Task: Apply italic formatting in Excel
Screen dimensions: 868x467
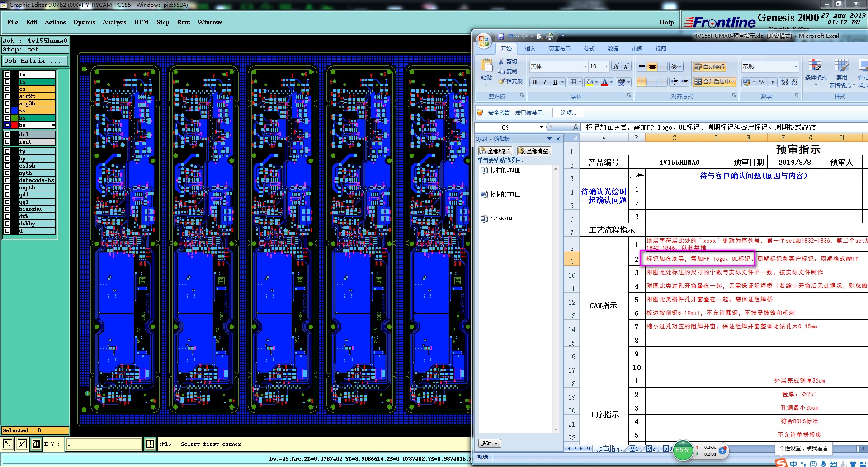Action: click(x=545, y=82)
